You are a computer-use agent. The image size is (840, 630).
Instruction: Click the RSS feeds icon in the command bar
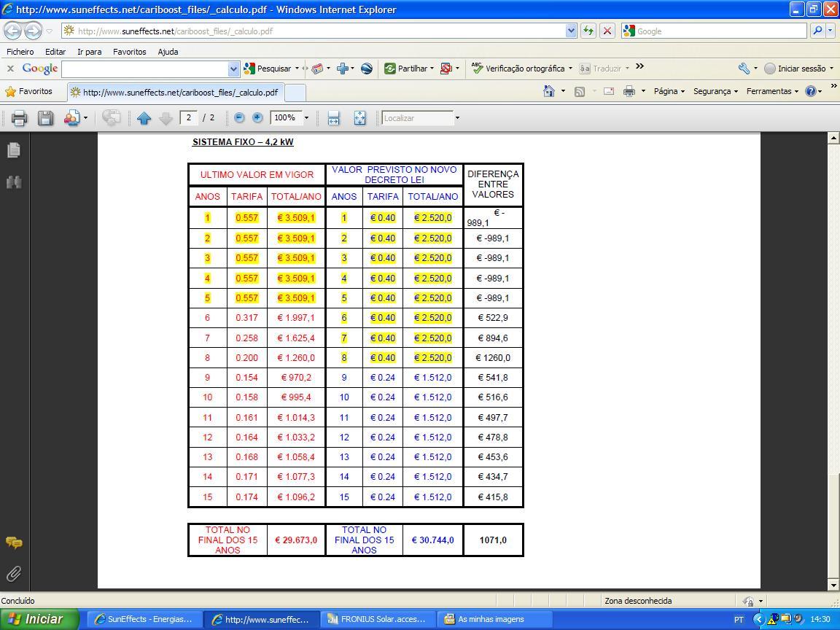(580, 92)
